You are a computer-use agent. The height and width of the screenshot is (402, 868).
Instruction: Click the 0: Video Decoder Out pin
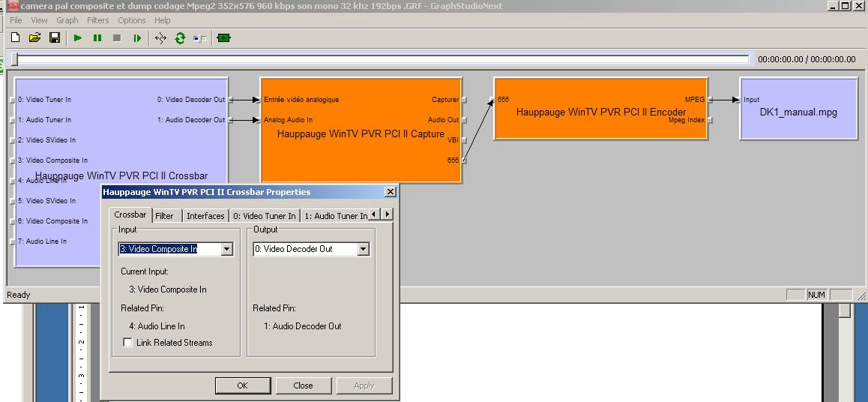tap(231, 100)
